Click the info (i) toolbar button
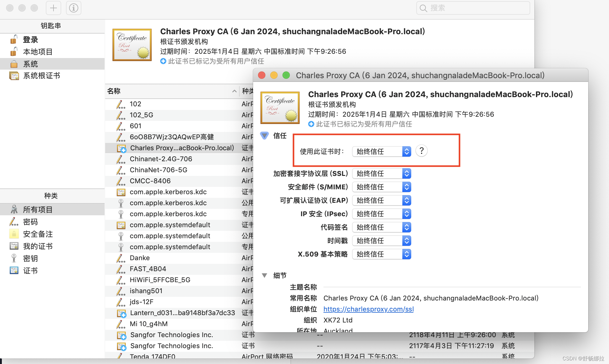 tap(73, 8)
